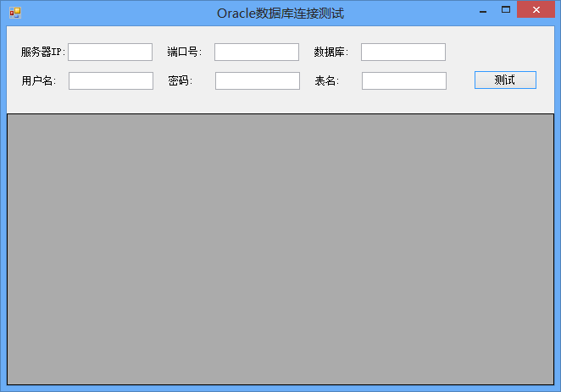Click the 服务器IP input field
561x392 pixels.
(110, 52)
